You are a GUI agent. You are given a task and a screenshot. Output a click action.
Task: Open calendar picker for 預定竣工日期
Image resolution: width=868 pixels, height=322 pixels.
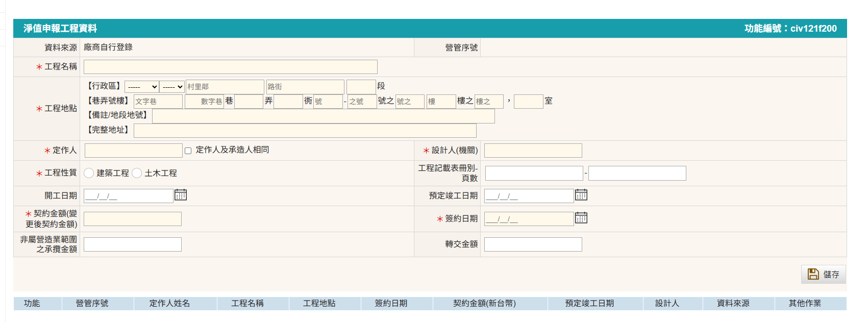pyautogui.click(x=581, y=195)
